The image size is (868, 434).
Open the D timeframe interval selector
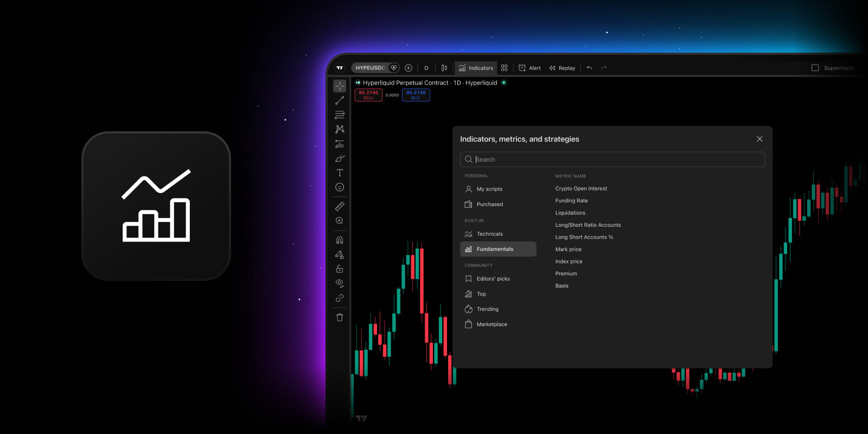(426, 68)
